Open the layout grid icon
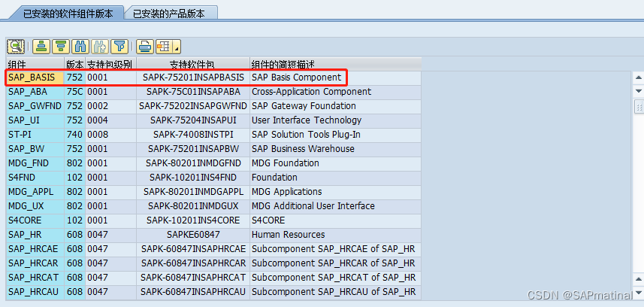This screenshot has width=644, height=307. tap(164, 47)
